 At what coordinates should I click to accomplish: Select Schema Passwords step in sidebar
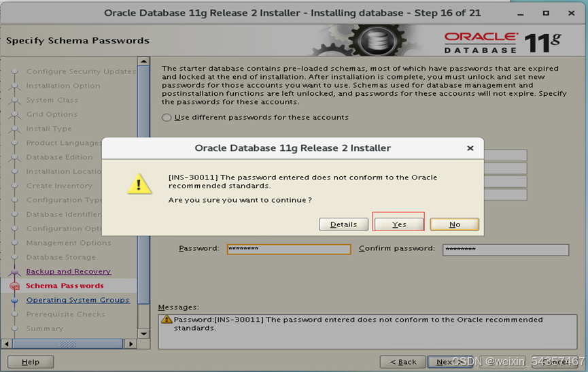coord(65,286)
